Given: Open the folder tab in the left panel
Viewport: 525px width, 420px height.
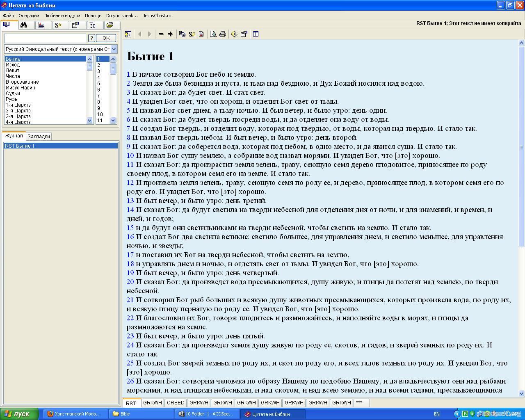Looking at the screenshot, I should click(110, 25).
